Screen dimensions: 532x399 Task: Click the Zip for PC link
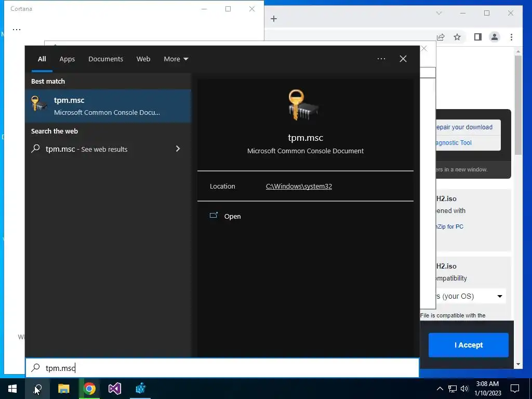pyautogui.click(x=450, y=227)
